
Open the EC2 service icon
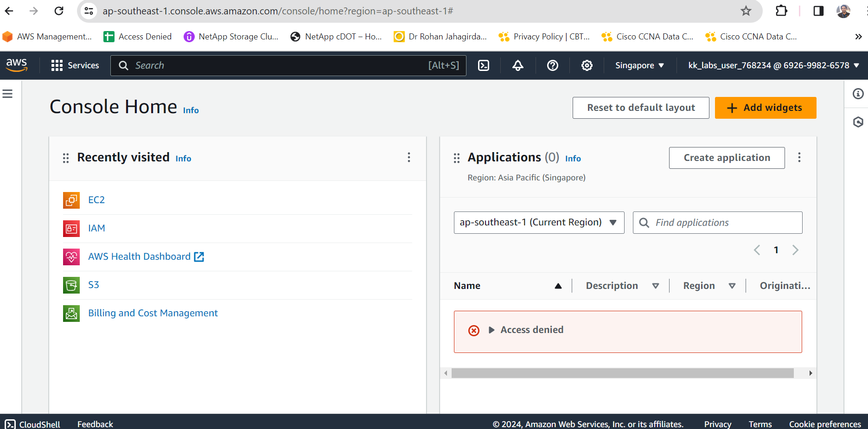tap(71, 200)
